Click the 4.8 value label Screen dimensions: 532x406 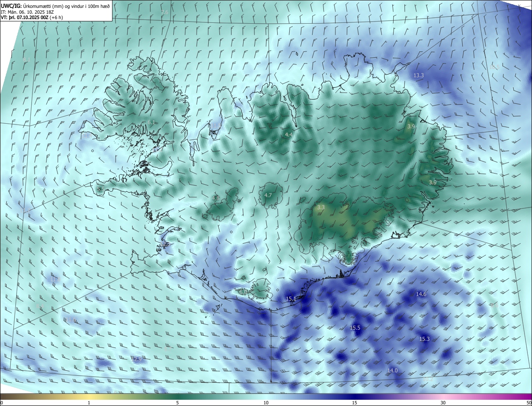tap(216, 198)
